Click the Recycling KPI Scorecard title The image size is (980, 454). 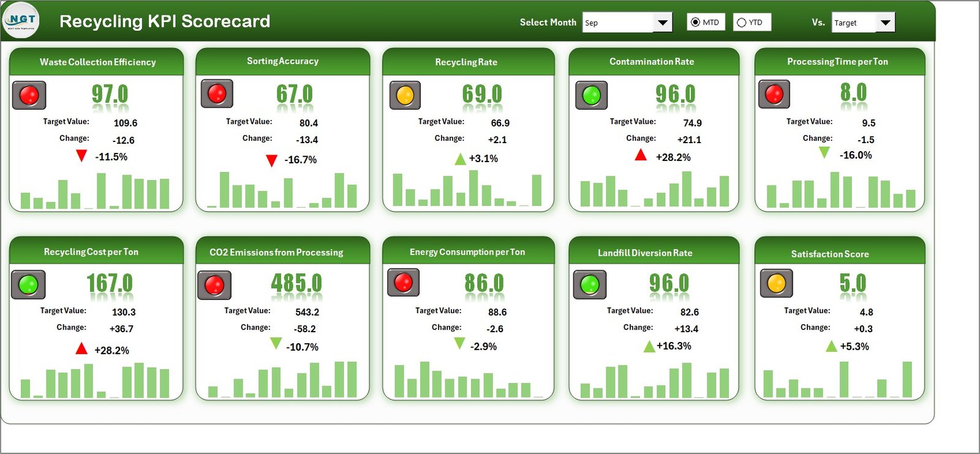(165, 21)
